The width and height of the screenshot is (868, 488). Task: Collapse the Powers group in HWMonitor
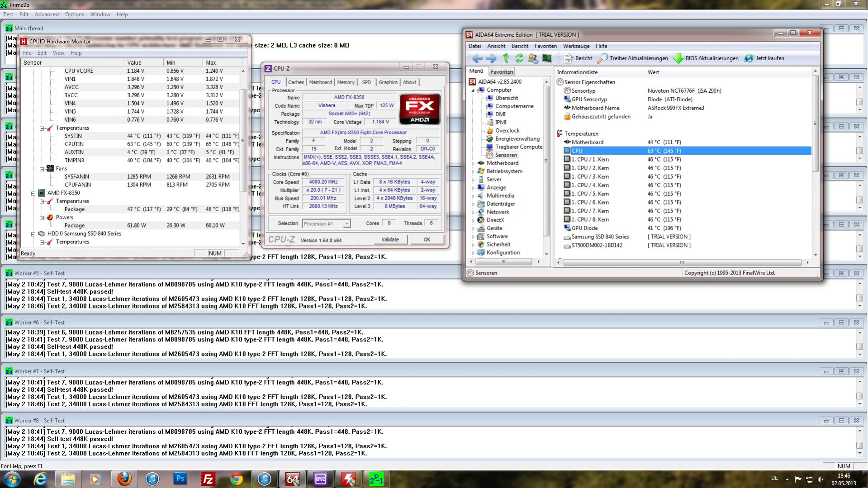42,218
